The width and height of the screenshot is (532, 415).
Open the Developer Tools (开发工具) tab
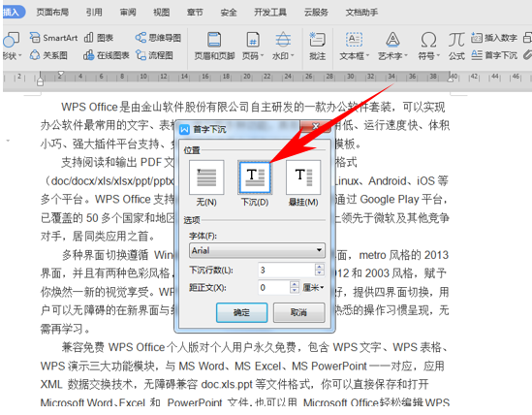270,13
